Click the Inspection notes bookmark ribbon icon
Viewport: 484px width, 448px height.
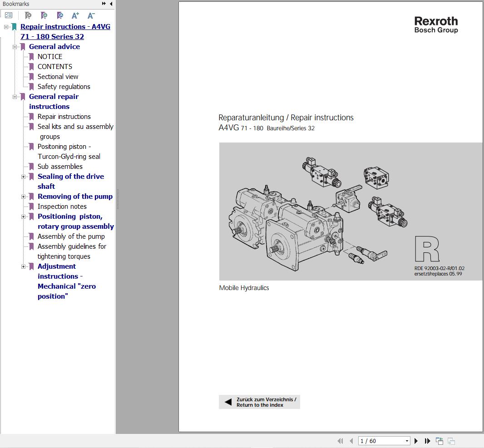coord(31,207)
